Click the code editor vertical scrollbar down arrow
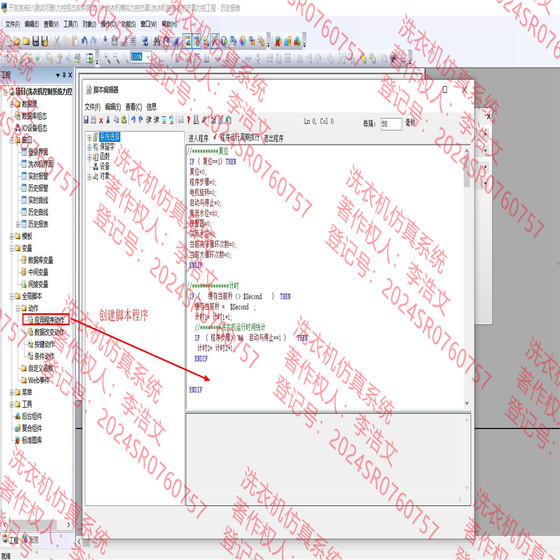This screenshot has height=560, width=560. click(466, 403)
